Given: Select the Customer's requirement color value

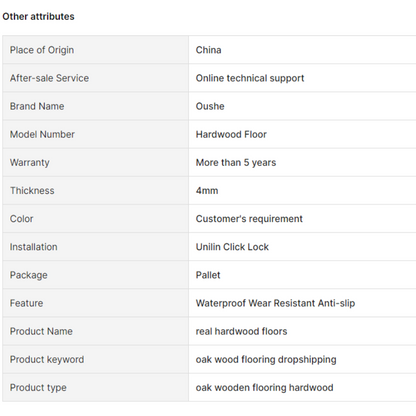Looking at the screenshot, I should click(x=249, y=219).
